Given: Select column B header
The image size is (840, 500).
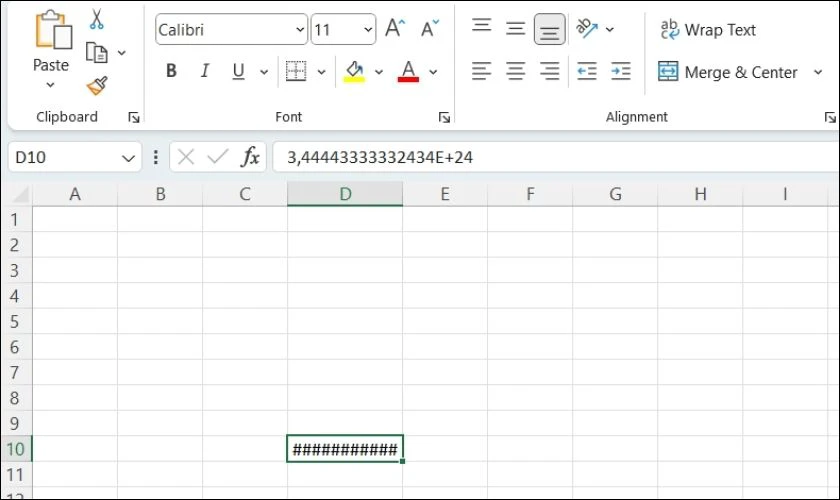Looking at the screenshot, I should coord(160,194).
